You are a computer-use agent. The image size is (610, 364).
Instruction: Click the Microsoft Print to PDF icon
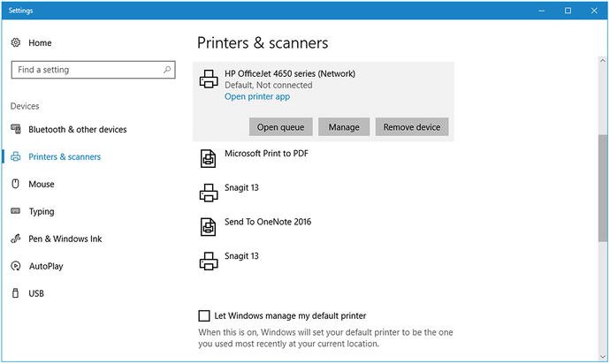pyautogui.click(x=209, y=159)
